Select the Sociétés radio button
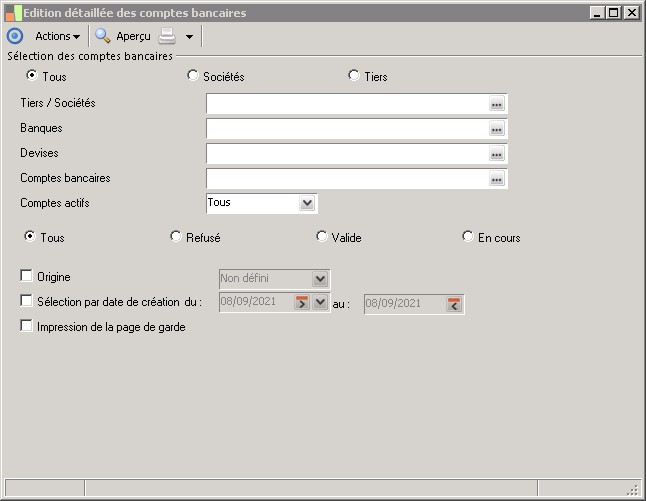Image resolution: width=646 pixels, height=501 pixels. click(193, 76)
